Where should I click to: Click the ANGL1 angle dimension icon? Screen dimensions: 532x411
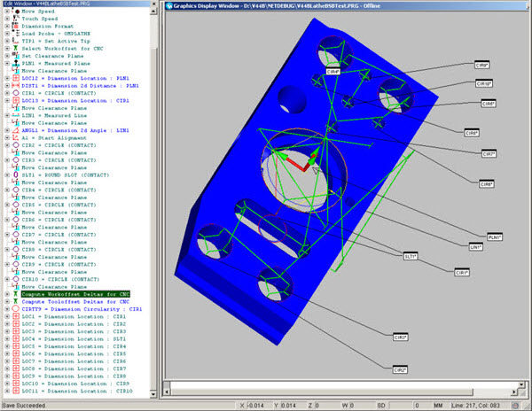(x=15, y=130)
